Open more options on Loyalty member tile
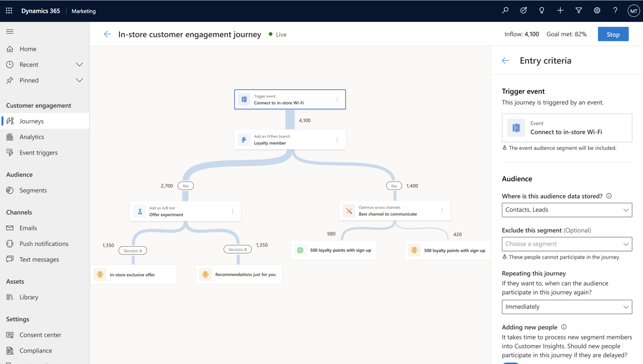Image resolution: width=643 pixels, height=364 pixels. coord(337,140)
